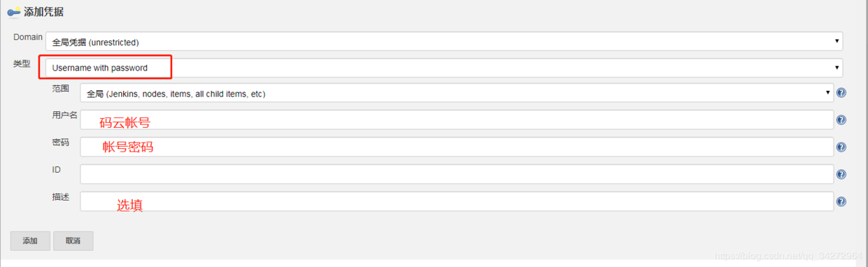The height and width of the screenshot is (267, 868).
Task: Show help for the 密码 password field
Action: click(x=841, y=147)
